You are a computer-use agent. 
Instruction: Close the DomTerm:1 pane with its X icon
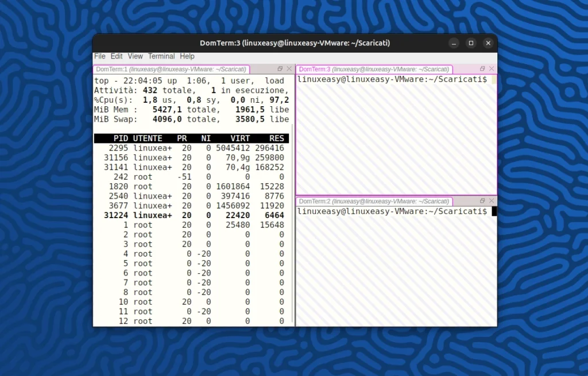coord(289,68)
